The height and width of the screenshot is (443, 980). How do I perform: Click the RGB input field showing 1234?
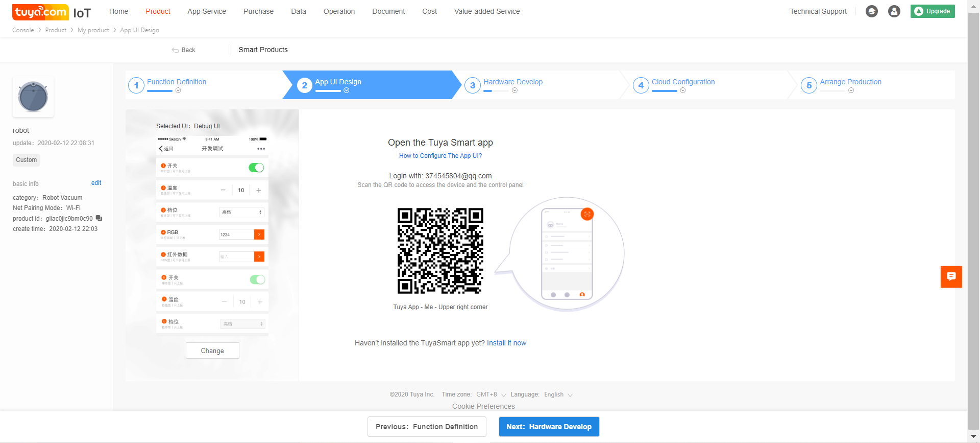tap(236, 235)
